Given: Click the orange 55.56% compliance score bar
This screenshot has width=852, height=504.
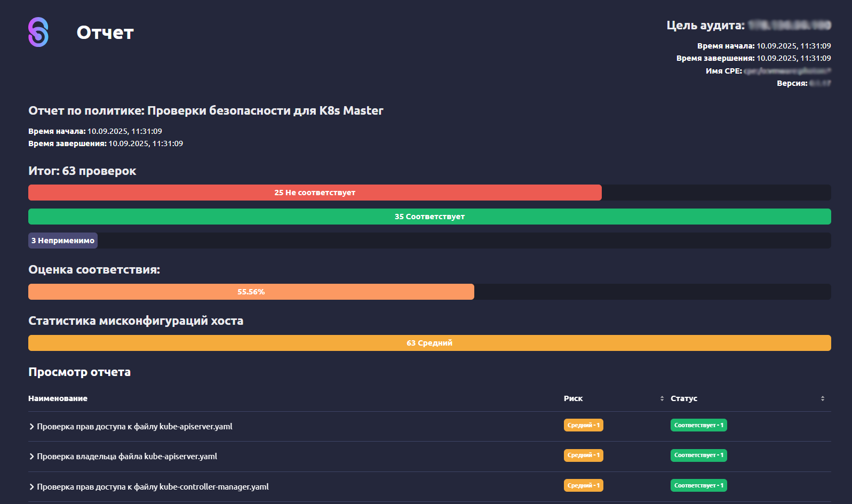Looking at the screenshot, I should click(x=251, y=292).
